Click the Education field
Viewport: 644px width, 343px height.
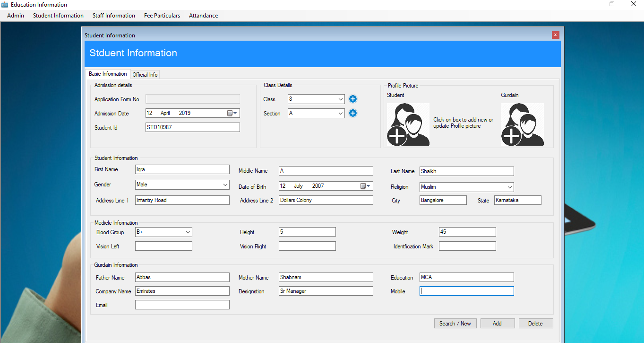(467, 277)
